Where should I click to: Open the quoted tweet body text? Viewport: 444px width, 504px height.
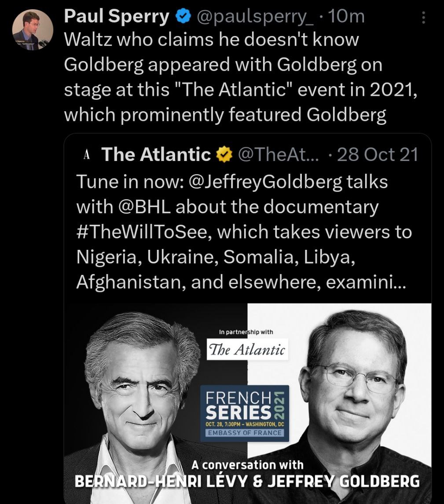pyautogui.click(x=244, y=232)
